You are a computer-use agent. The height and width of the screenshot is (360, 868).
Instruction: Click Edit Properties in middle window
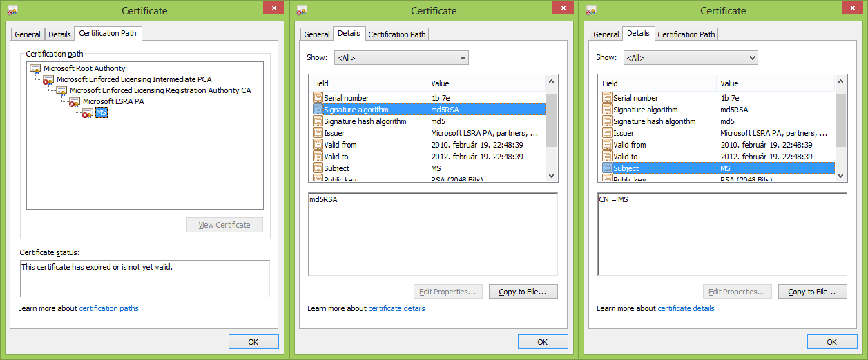coord(447,292)
